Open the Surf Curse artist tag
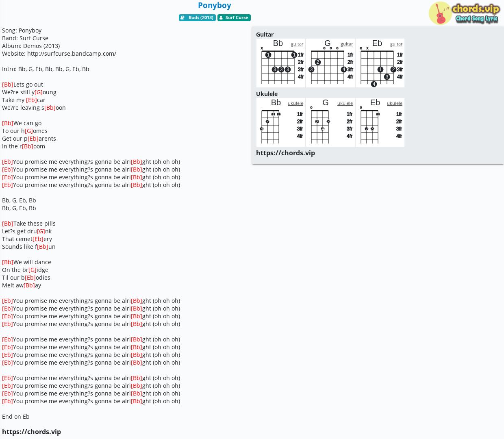This screenshot has width=504, height=439. pos(234,17)
